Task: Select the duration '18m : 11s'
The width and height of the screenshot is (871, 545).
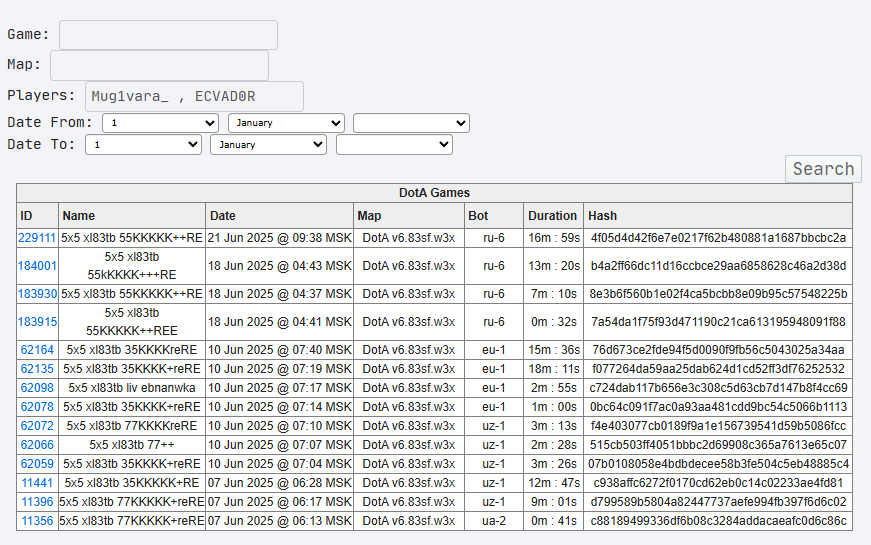Action: click(554, 369)
